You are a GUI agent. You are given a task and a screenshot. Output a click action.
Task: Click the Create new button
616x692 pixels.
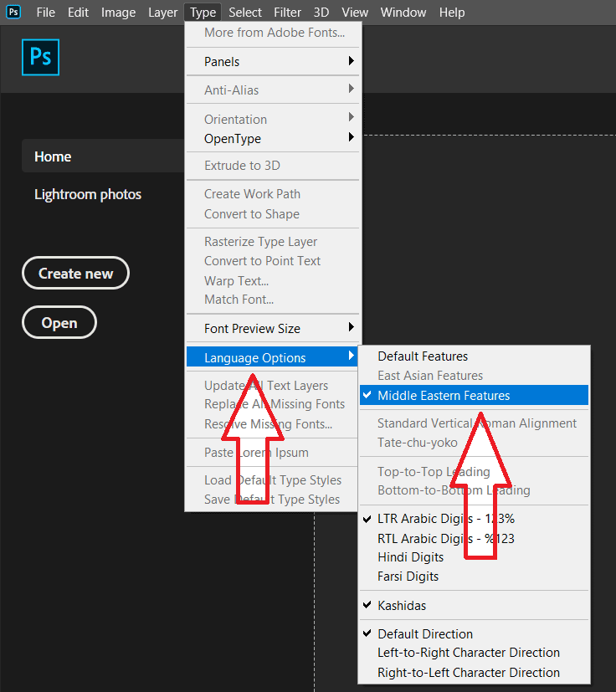tap(75, 273)
